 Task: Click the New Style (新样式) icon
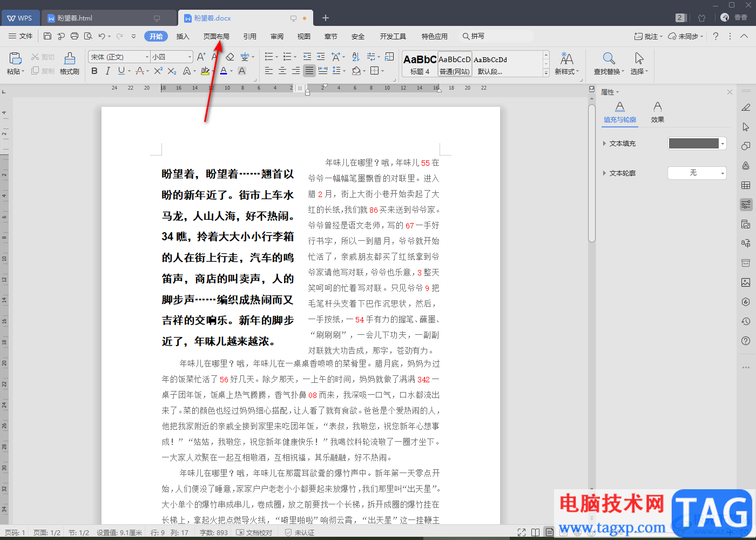[x=566, y=58]
